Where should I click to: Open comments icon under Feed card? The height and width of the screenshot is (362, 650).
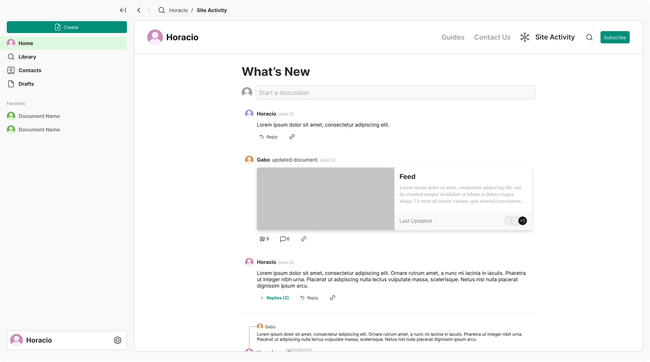coord(284,239)
